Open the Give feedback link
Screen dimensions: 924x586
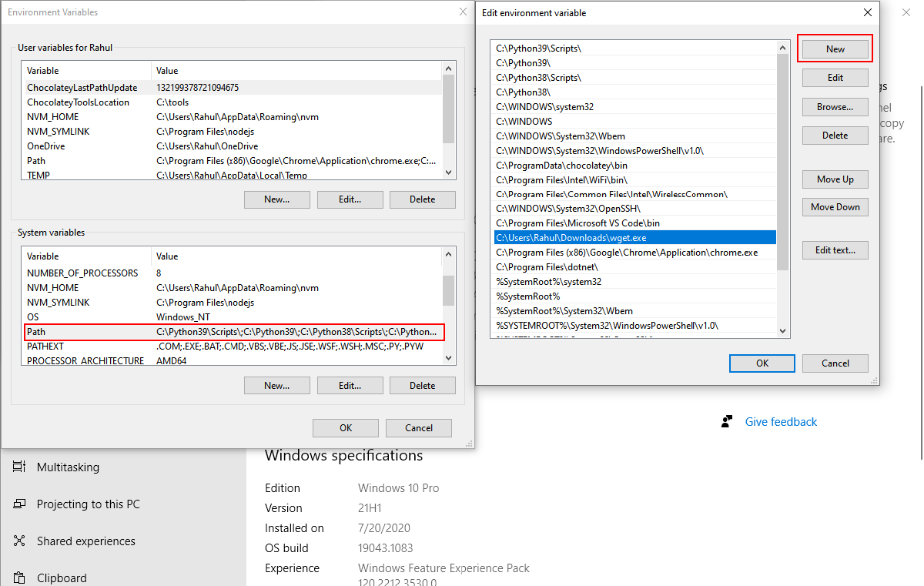click(x=781, y=422)
